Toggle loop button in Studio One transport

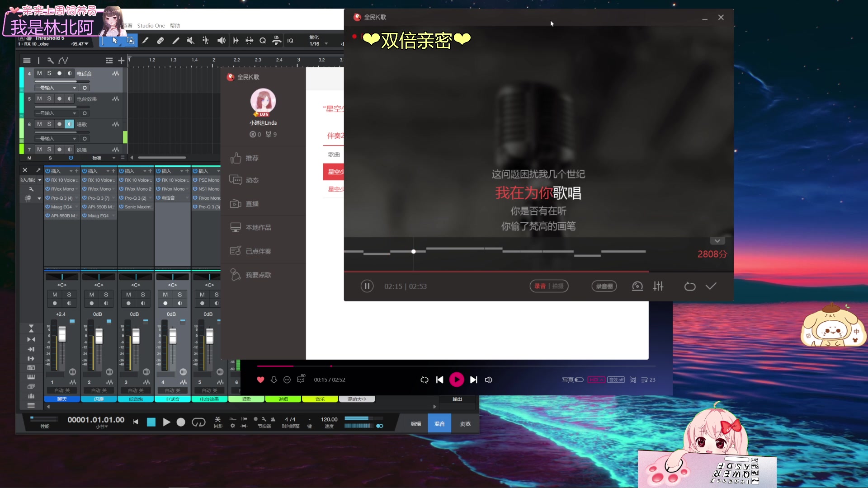(x=198, y=422)
